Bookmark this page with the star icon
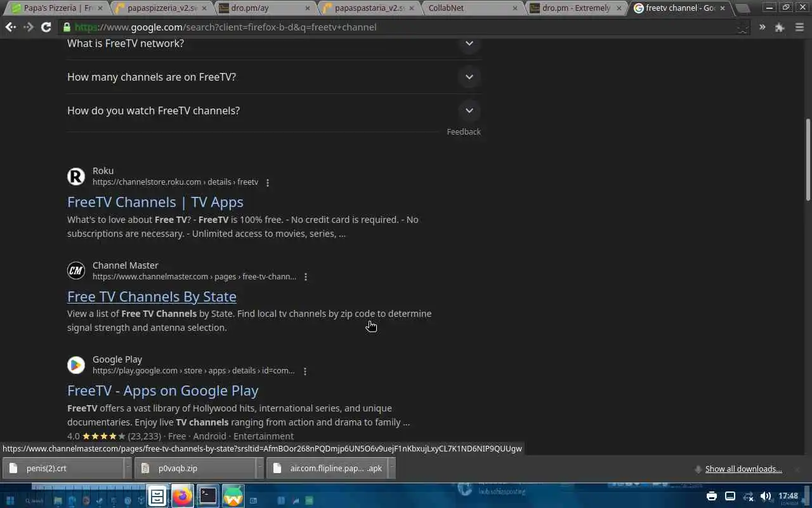Image resolution: width=812 pixels, height=508 pixels. tap(742, 27)
